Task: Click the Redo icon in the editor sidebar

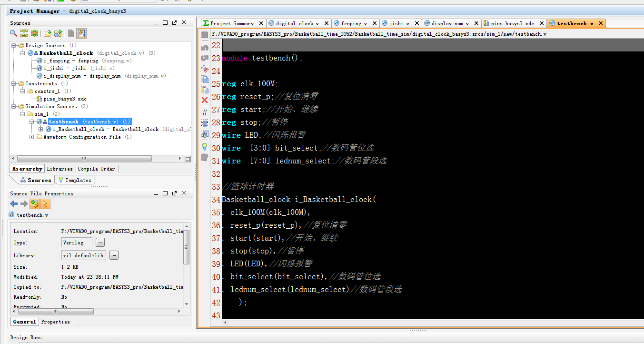Action: coord(205,58)
